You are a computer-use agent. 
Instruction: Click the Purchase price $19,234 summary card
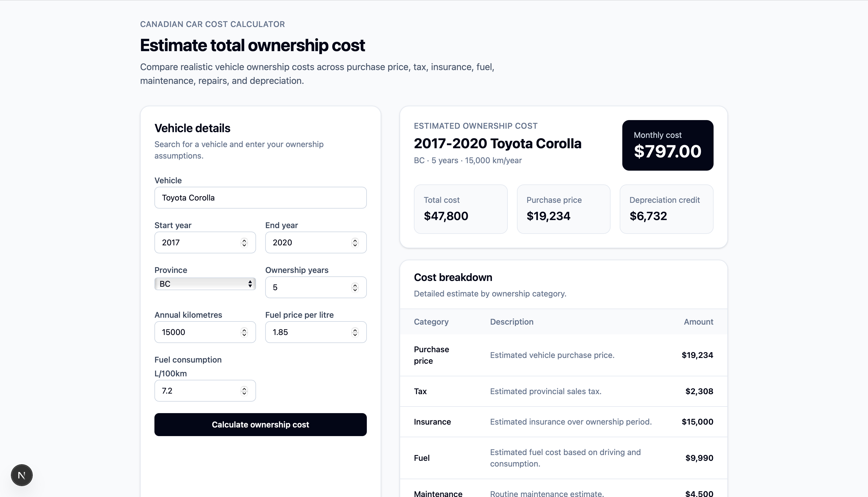click(x=563, y=209)
